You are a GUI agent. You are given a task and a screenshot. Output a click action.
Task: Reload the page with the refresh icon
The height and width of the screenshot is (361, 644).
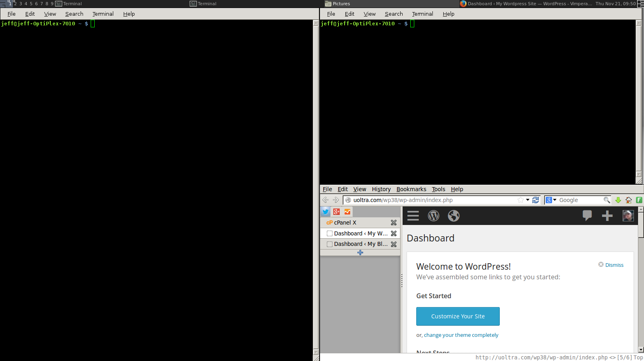[536, 200]
